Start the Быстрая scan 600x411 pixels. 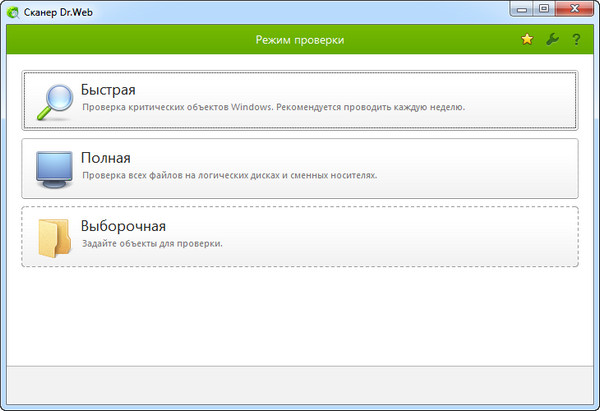click(300, 100)
